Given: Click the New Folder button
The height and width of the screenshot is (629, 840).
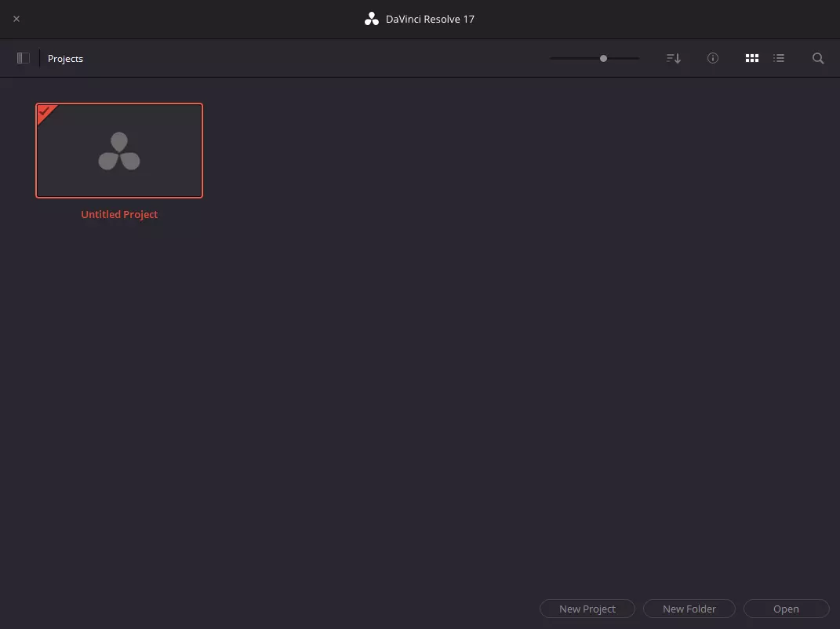Looking at the screenshot, I should coord(689,609).
